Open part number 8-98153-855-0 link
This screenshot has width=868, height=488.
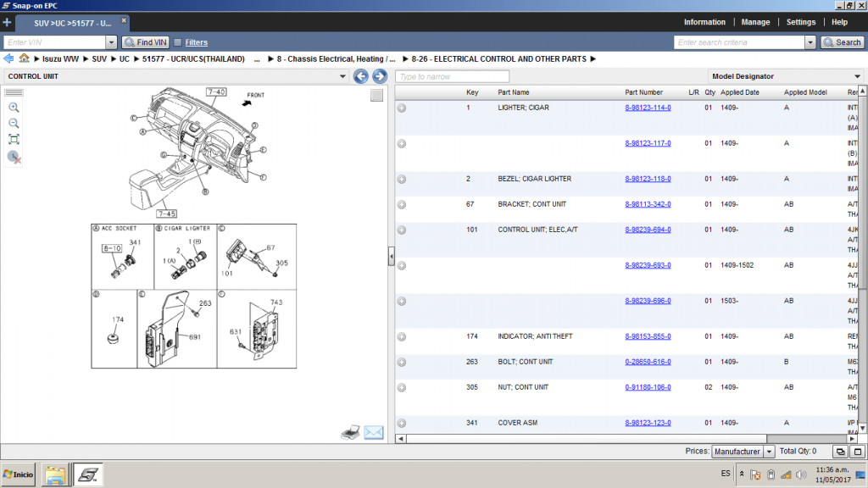click(648, 336)
